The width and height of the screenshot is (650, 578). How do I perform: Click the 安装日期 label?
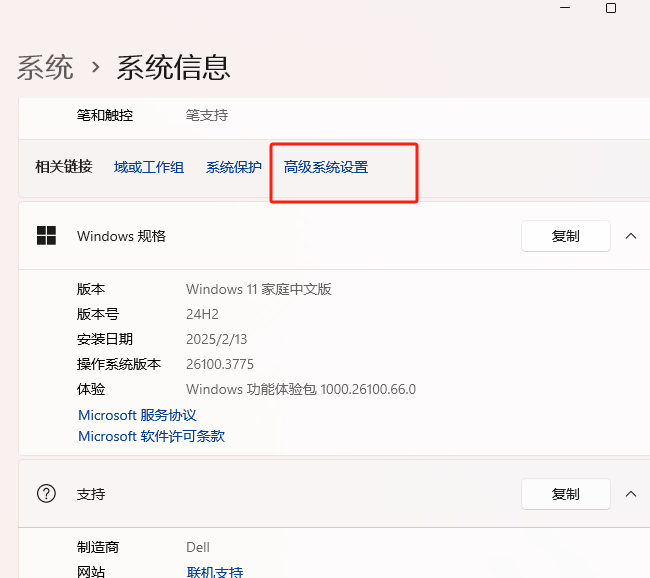coord(105,339)
